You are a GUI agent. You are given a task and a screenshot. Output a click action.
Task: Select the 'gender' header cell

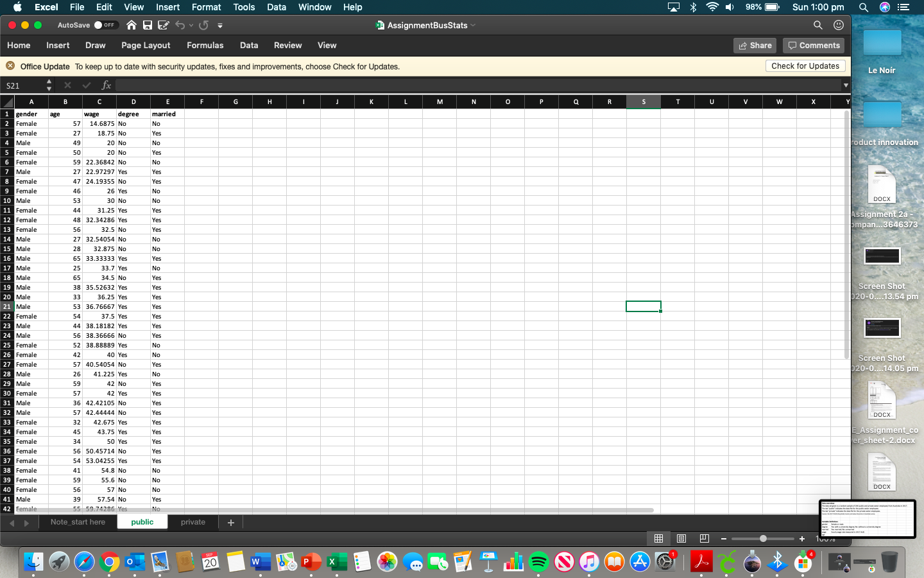pos(31,114)
